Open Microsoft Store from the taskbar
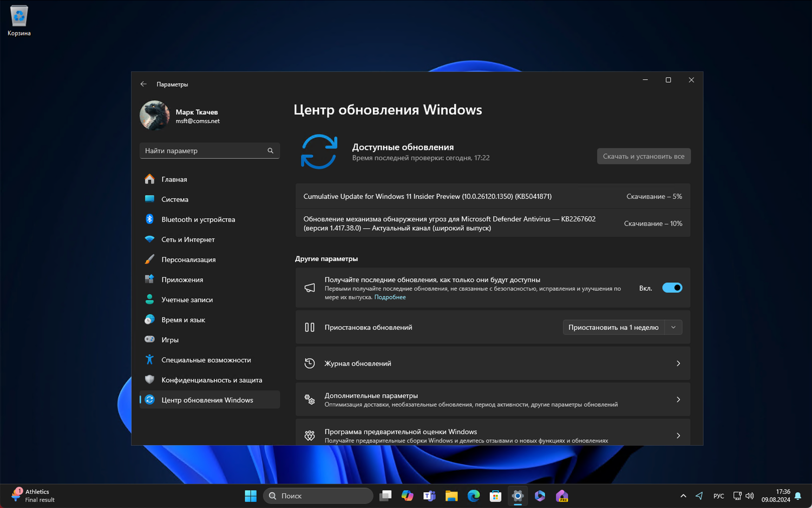 (495, 496)
